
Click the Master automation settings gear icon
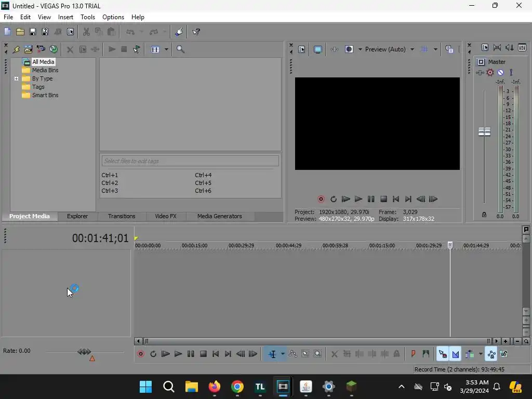490,73
